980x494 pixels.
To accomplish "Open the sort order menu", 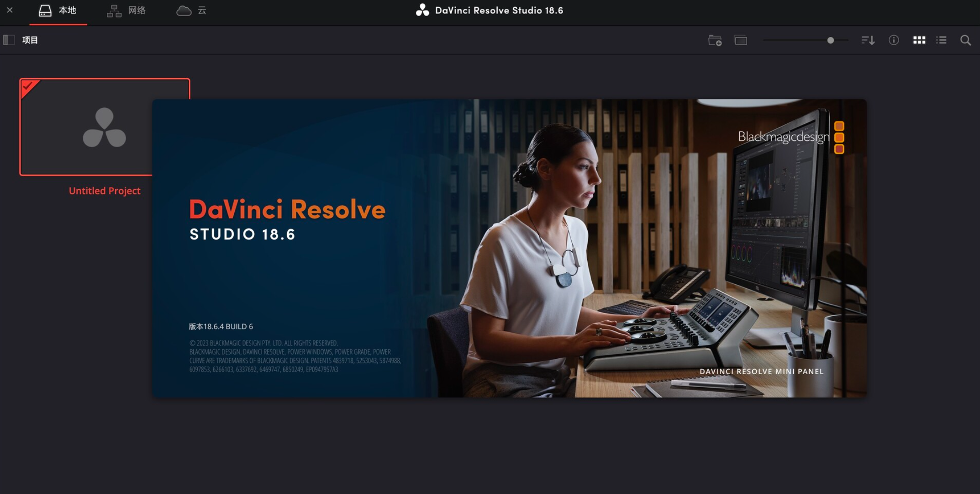I will point(868,40).
